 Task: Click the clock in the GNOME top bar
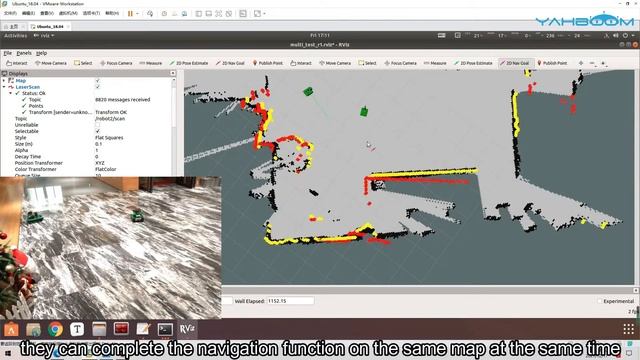tap(320, 36)
